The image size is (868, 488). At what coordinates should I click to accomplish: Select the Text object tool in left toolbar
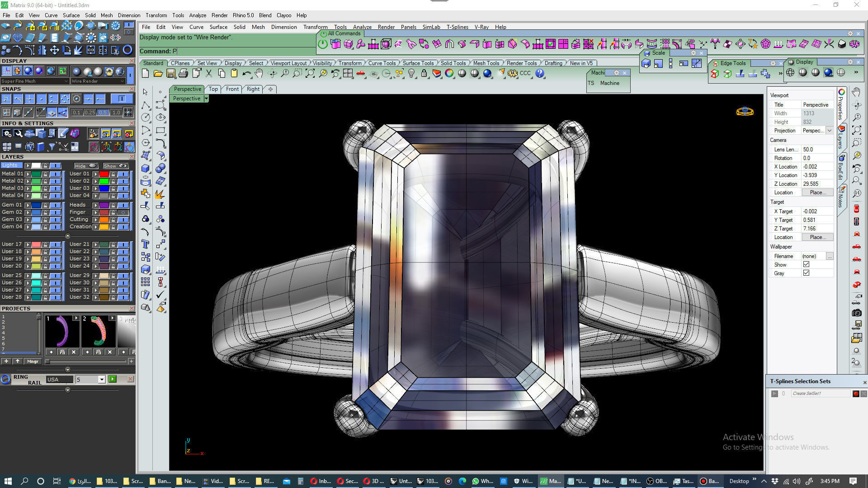146,244
